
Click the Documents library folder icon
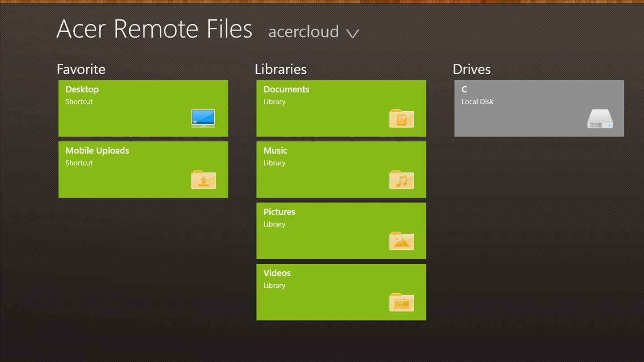402,118
